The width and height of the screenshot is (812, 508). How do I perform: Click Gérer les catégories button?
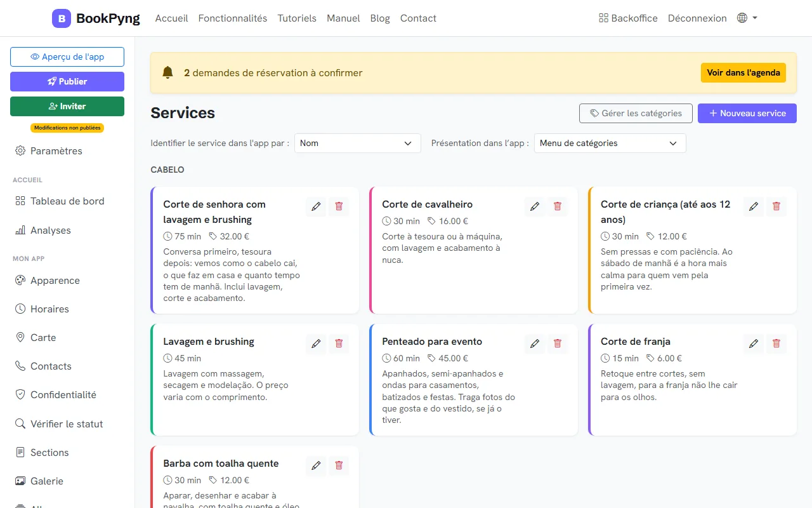[x=636, y=113]
